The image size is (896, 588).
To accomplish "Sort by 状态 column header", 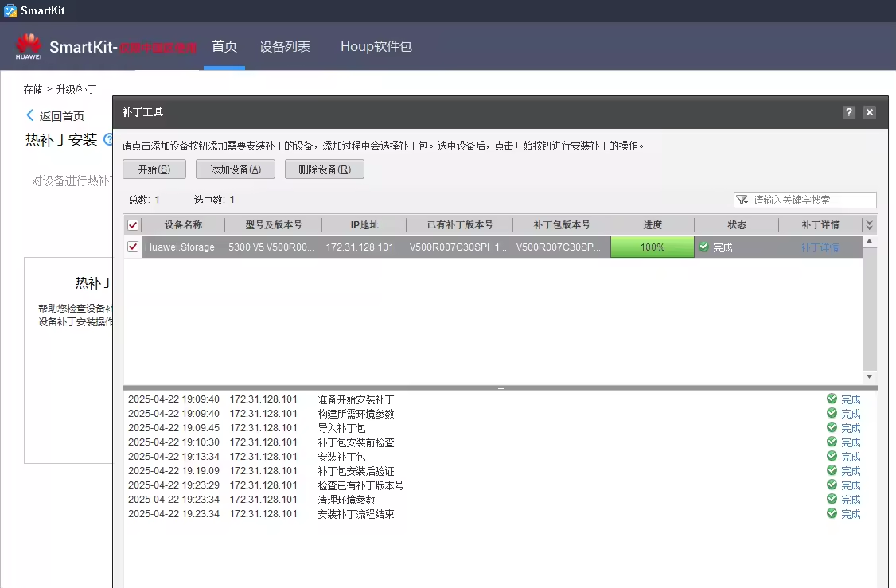I will click(x=737, y=225).
